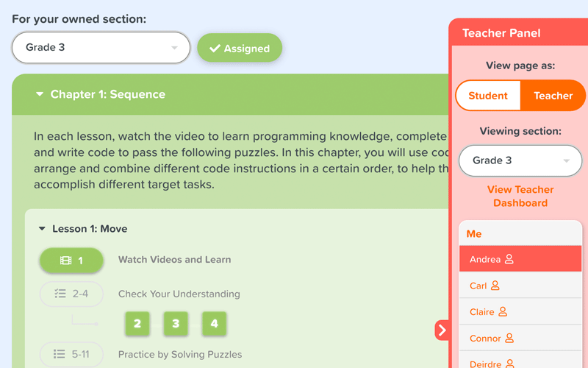Open puzzle level 4 square
The height and width of the screenshot is (368, 588).
214,323
